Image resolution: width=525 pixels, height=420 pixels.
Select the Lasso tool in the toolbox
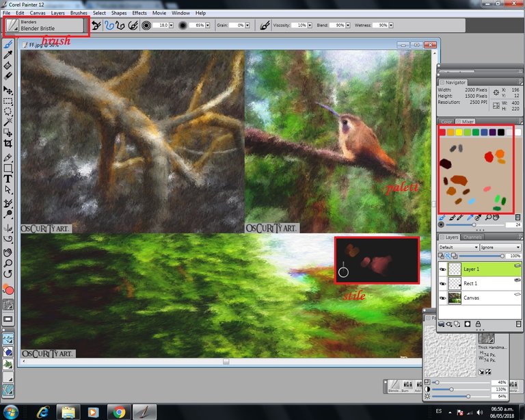point(8,111)
